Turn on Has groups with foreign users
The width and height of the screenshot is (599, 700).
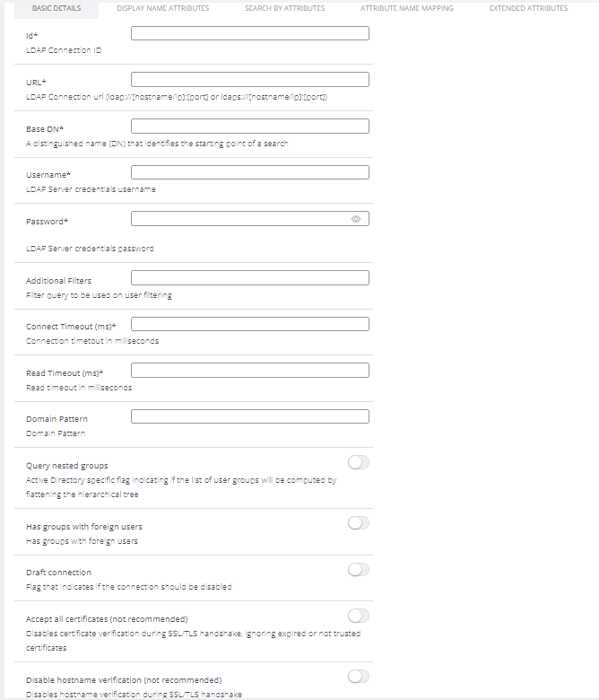pyautogui.click(x=358, y=523)
